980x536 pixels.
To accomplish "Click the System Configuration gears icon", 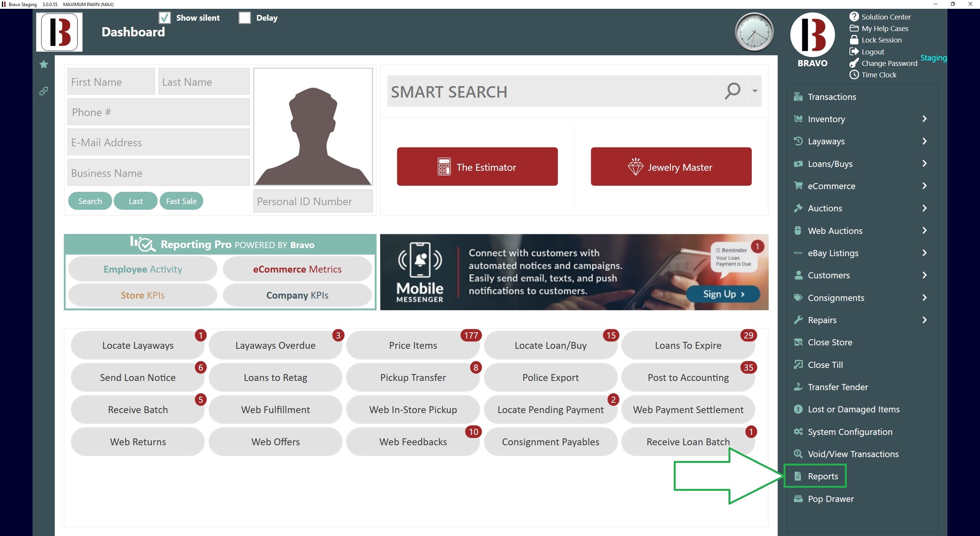I will [798, 431].
